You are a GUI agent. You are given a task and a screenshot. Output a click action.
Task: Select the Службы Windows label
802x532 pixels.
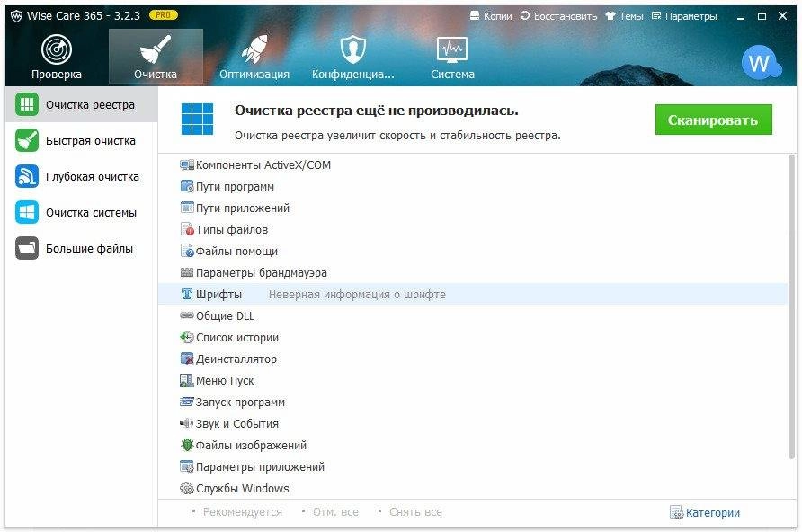[243, 489]
